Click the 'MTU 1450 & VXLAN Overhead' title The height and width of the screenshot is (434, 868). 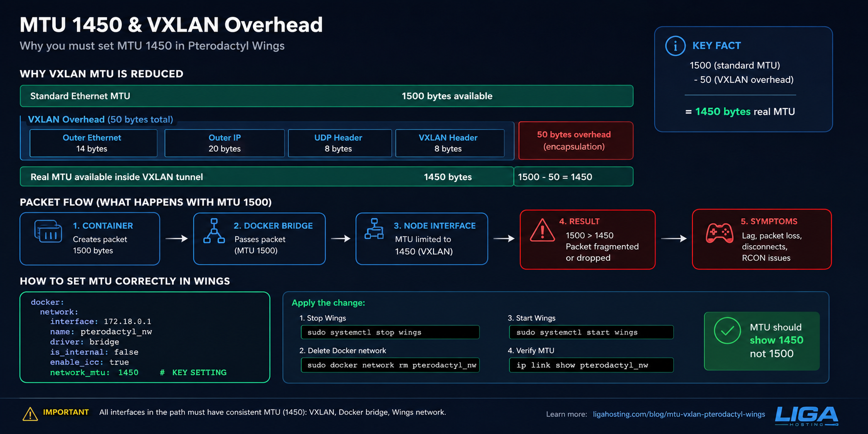[171, 24]
